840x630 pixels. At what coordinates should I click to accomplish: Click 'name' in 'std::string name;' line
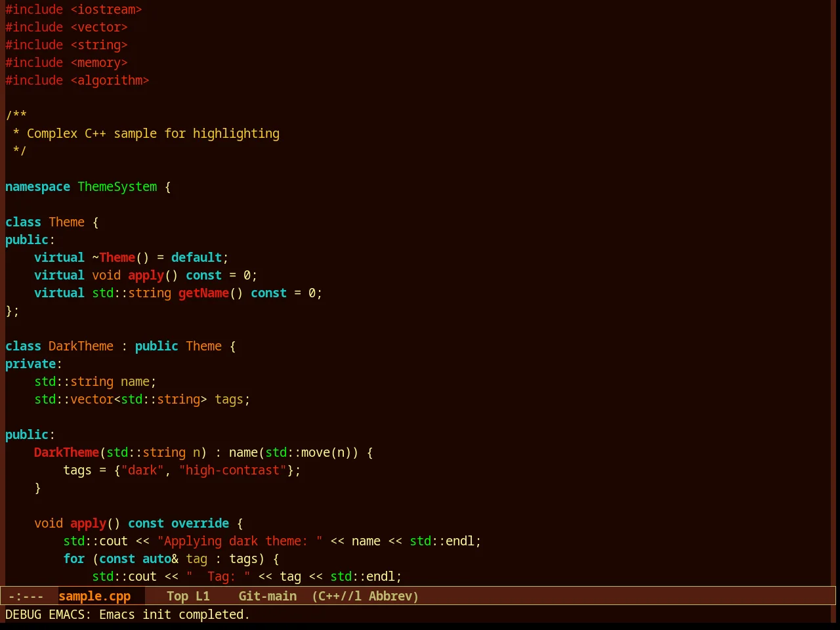click(x=135, y=381)
